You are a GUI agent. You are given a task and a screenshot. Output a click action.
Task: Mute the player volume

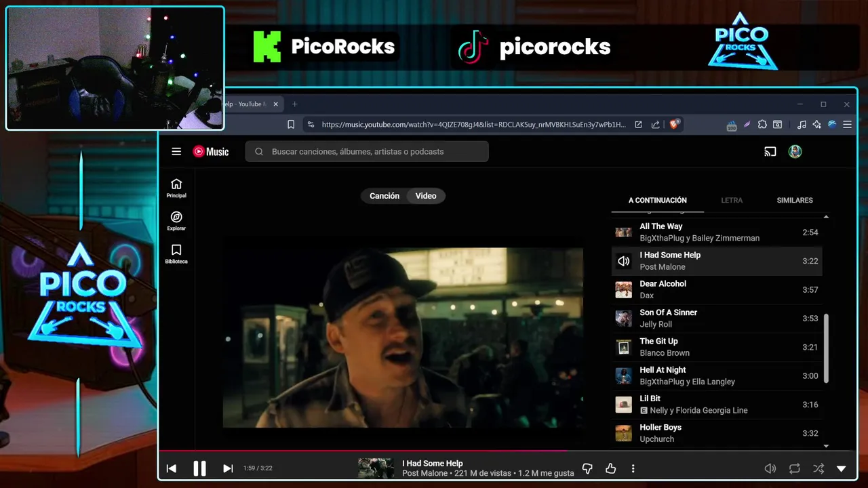770,468
